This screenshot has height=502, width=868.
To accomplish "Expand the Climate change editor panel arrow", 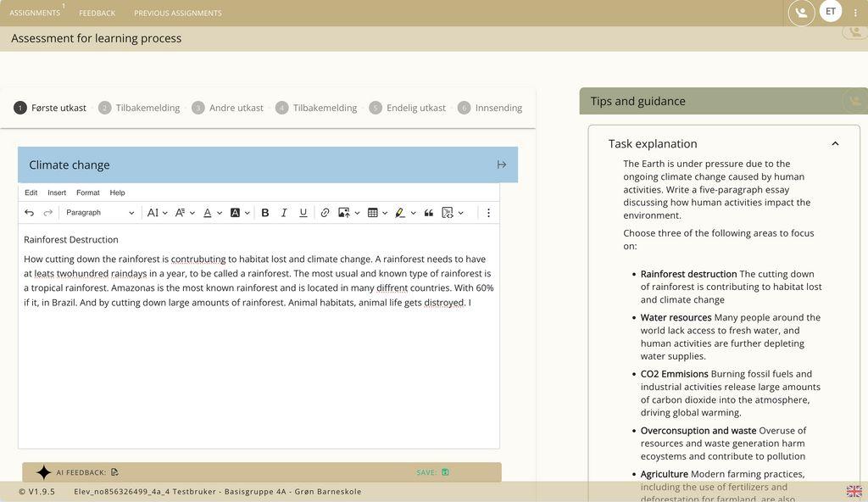I will (x=502, y=165).
